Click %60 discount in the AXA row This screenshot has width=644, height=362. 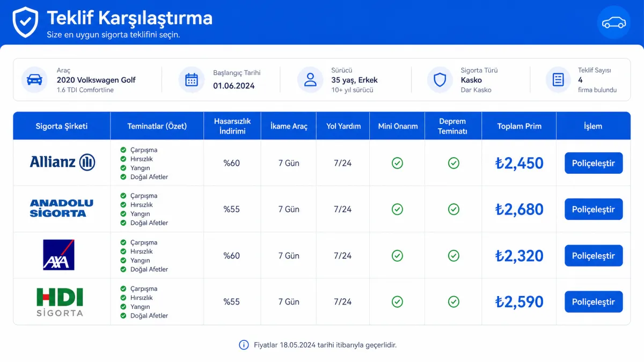coord(232,256)
